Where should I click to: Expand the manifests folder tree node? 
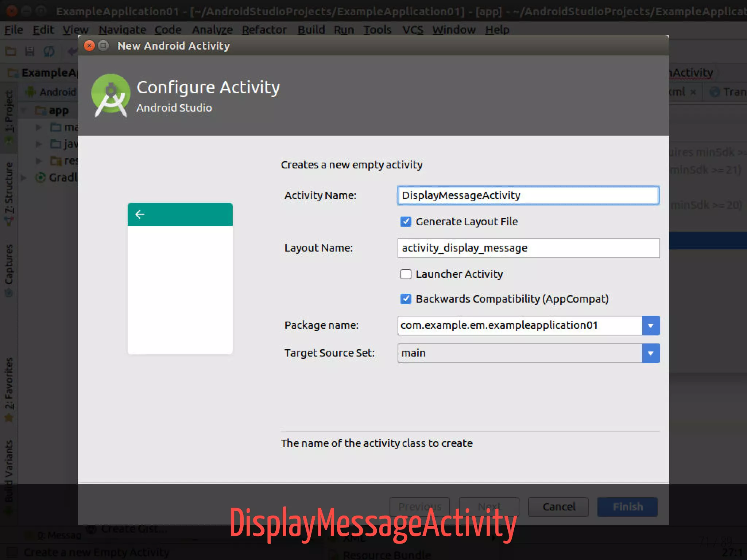click(39, 127)
